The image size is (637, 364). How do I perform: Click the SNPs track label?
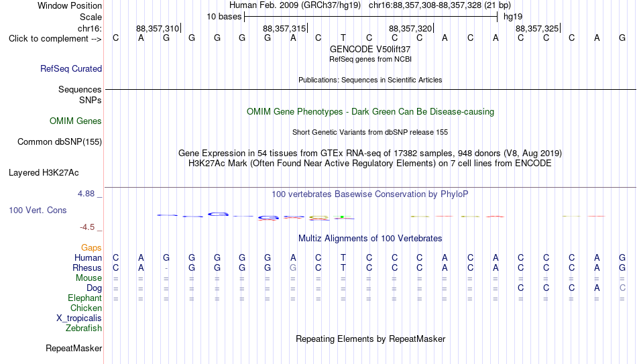click(x=91, y=100)
